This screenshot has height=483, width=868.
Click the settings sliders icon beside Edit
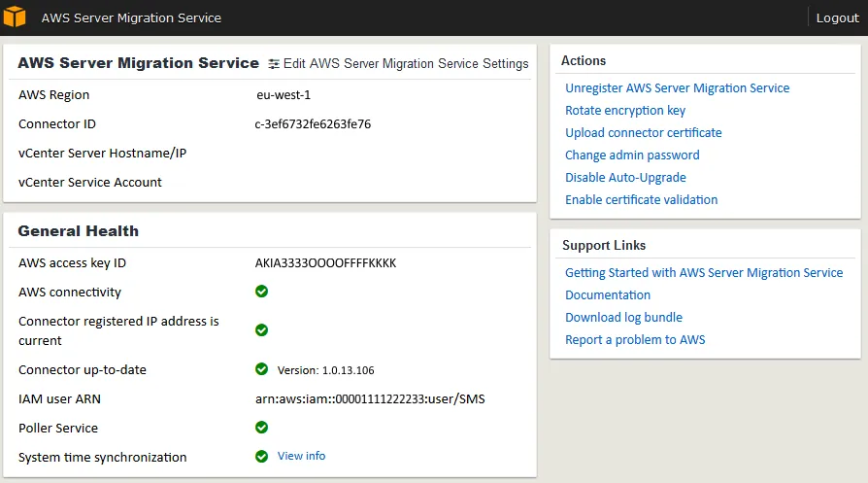coord(274,63)
